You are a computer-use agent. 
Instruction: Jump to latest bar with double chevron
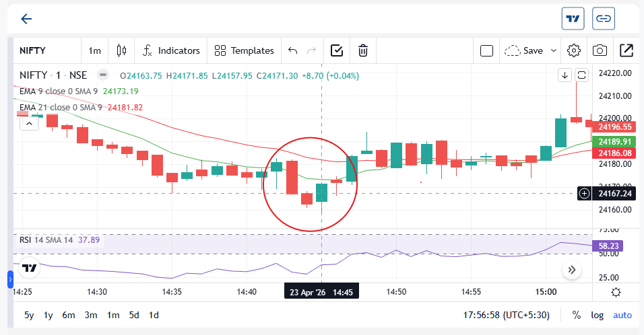[572, 270]
